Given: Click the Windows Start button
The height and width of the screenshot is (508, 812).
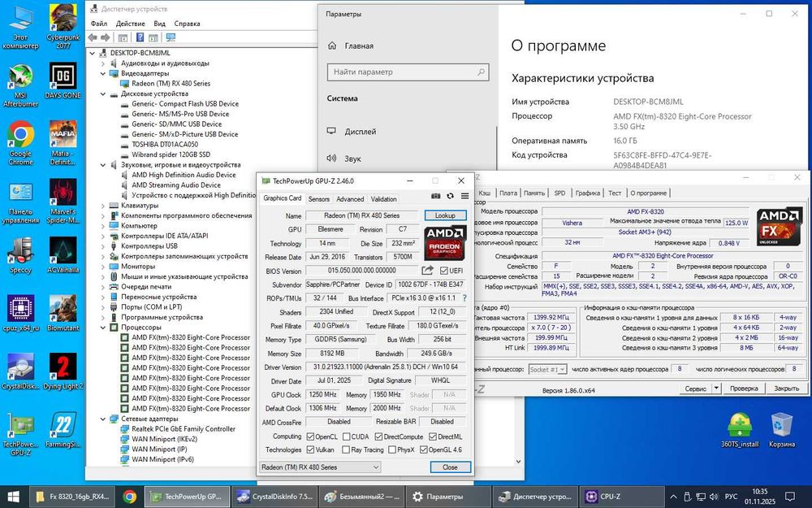Looking at the screenshot, I should pos(13,497).
